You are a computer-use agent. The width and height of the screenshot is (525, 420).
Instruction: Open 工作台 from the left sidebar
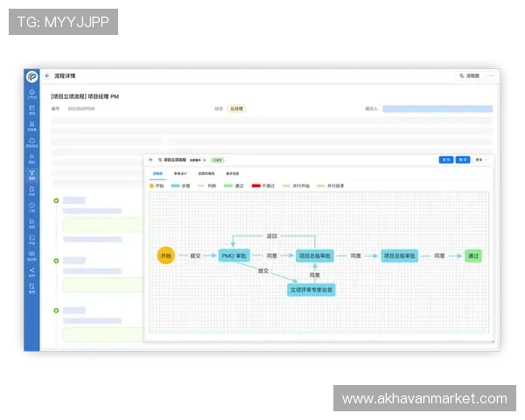tap(31, 93)
